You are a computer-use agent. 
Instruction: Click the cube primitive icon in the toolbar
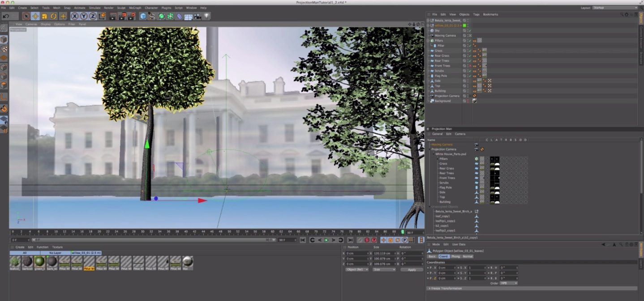click(143, 16)
